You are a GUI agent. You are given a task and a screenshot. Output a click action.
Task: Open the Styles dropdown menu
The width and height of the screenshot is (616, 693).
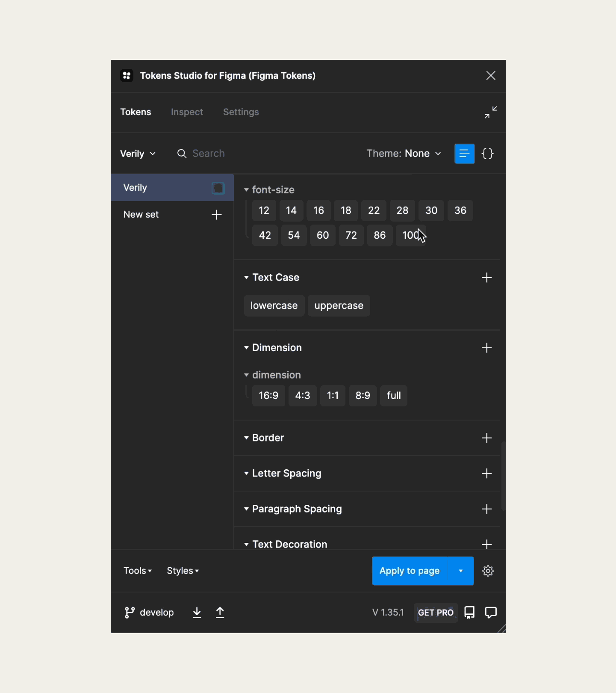pos(183,571)
